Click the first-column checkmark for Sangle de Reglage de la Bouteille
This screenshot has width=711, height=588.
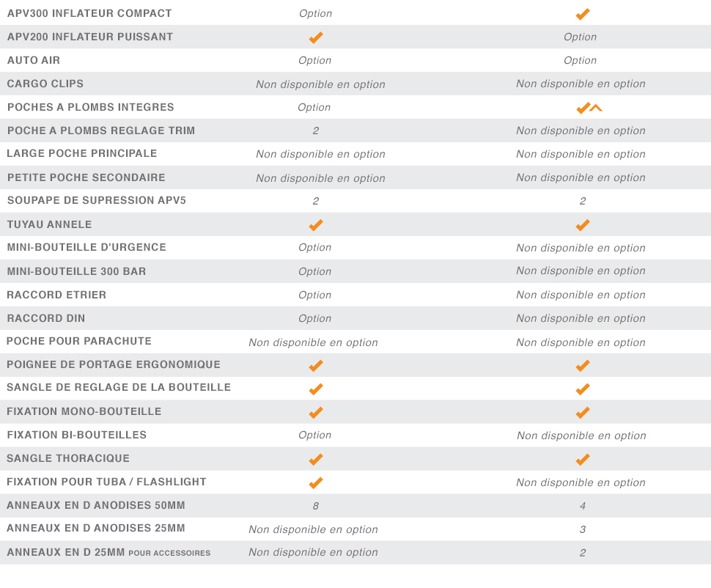316,389
